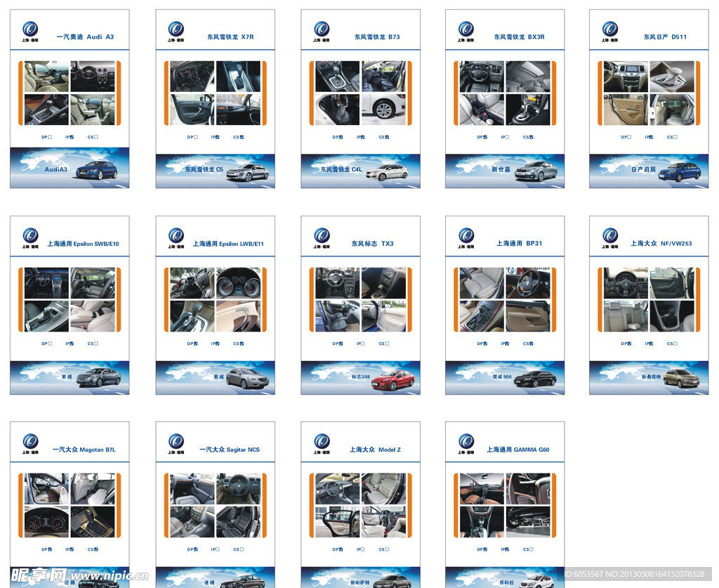Toggle the IP checkbox on the BP31 card
The image size is (719, 588).
507,344
